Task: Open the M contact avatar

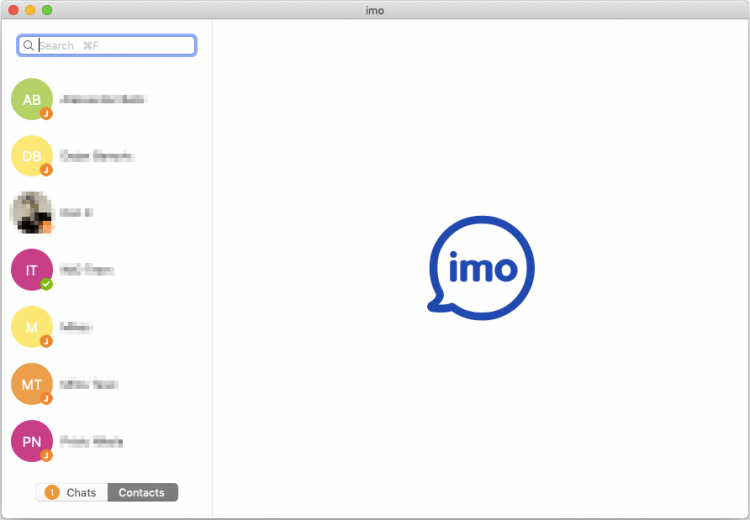Action: click(32, 327)
